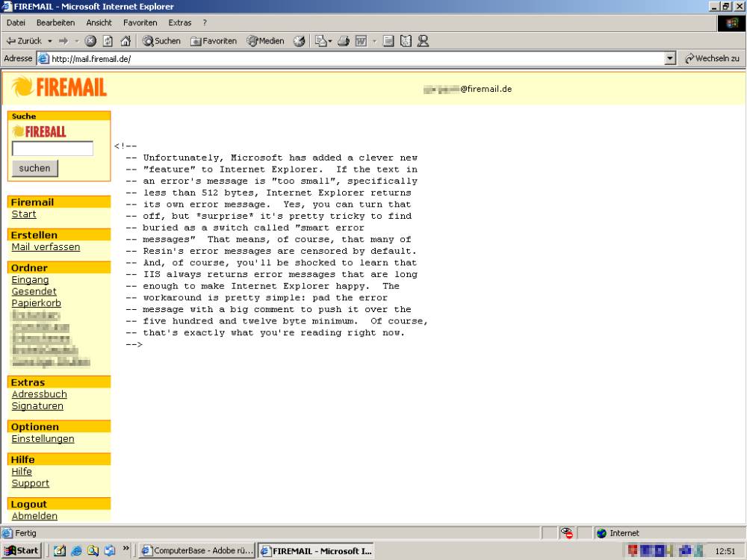Open the Favoriten menu
Image resolution: width=747 pixels, height=560 pixels.
[140, 22]
